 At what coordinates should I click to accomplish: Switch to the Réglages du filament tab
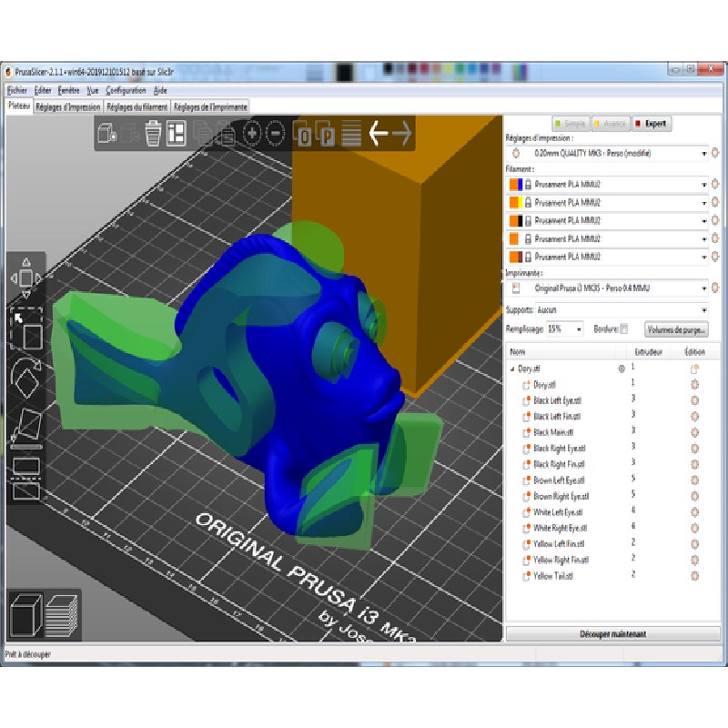point(137,106)
